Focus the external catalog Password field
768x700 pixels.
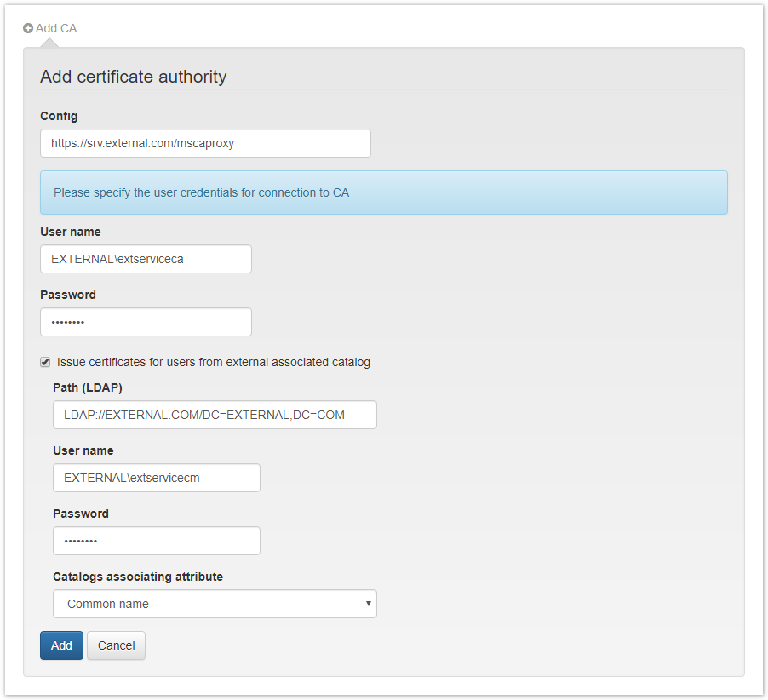click(156, 541)
